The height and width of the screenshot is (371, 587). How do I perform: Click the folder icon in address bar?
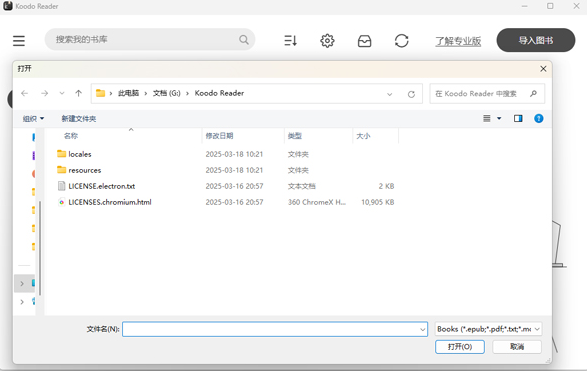(100, 93)
